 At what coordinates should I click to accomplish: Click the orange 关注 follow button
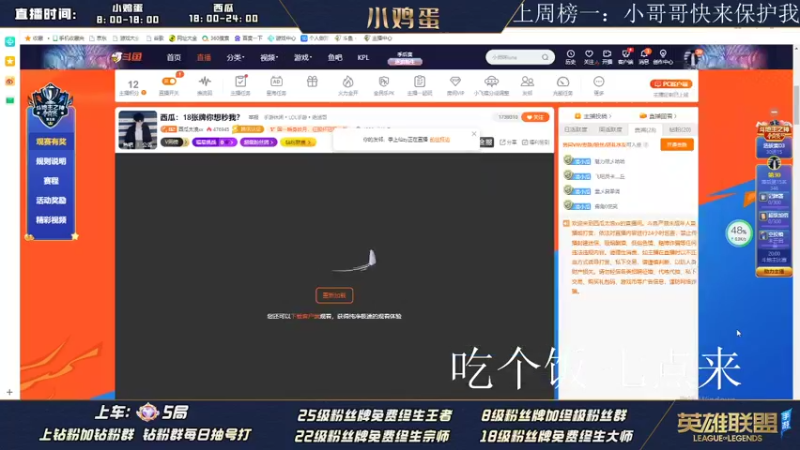pos(535,117)
